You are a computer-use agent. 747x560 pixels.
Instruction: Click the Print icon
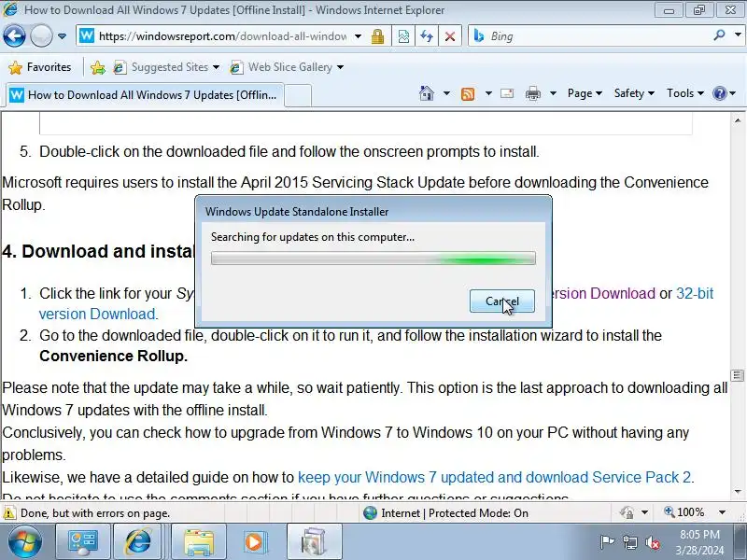(x=532, y=94)
